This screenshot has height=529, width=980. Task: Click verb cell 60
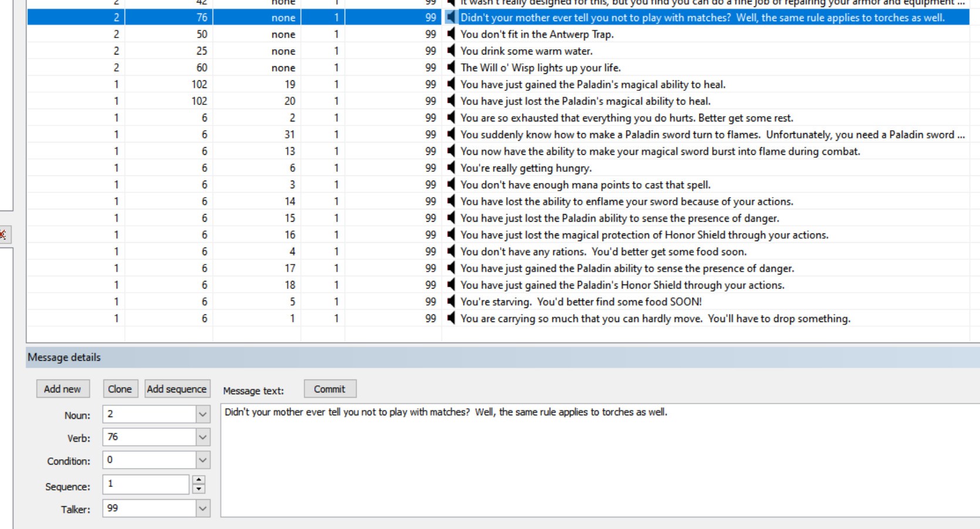click(x=169, y=67)
